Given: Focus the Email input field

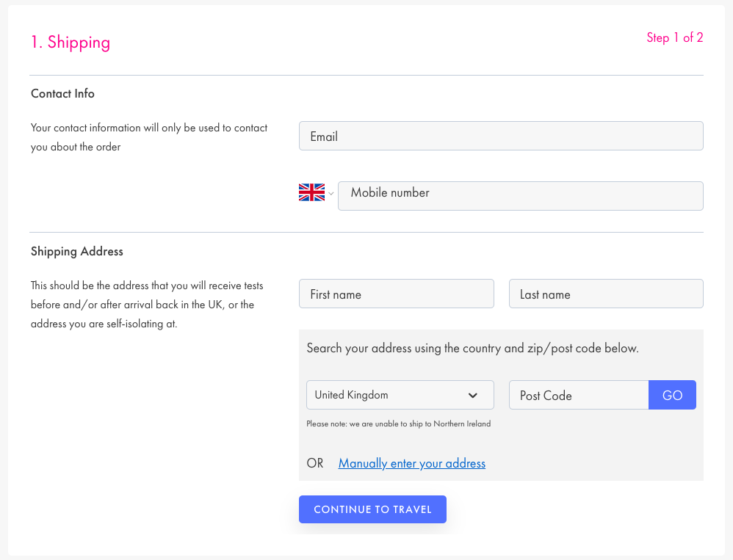Looking at the screenshot, I should coord(501,137).
